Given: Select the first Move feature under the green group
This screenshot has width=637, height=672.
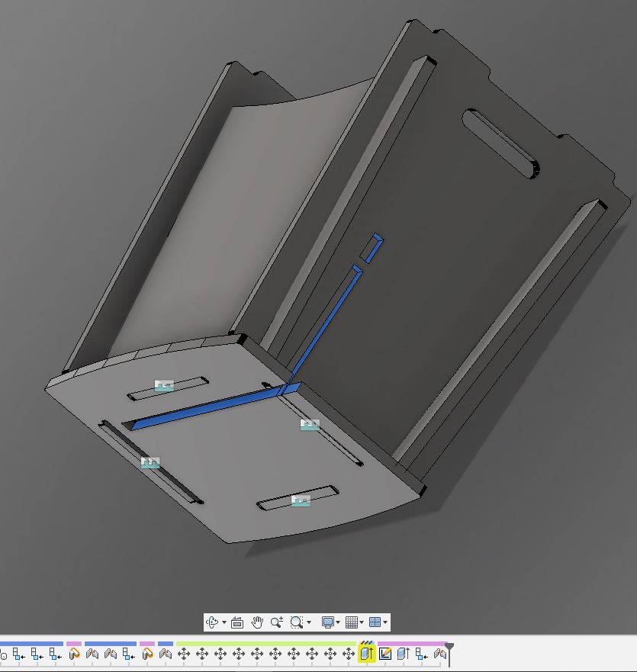Looking at the screenshot, I should pyautogui.click(x=184, y=654).
